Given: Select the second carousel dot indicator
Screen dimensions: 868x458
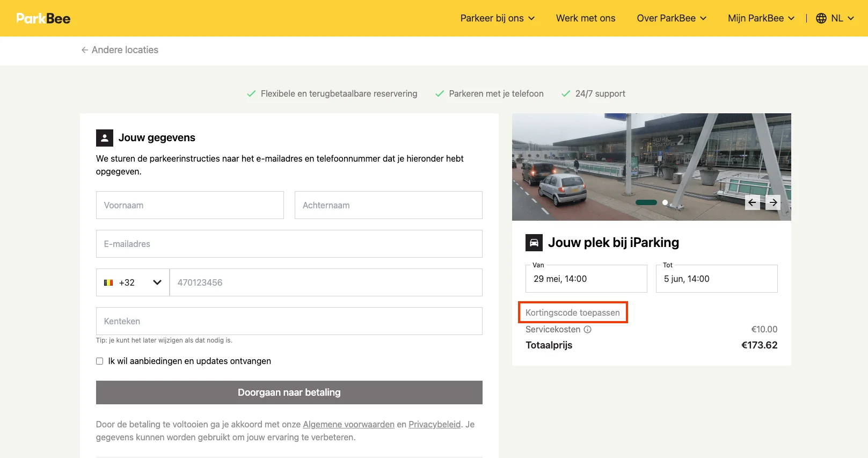Looking at the screenshot, I should [665, 202].
